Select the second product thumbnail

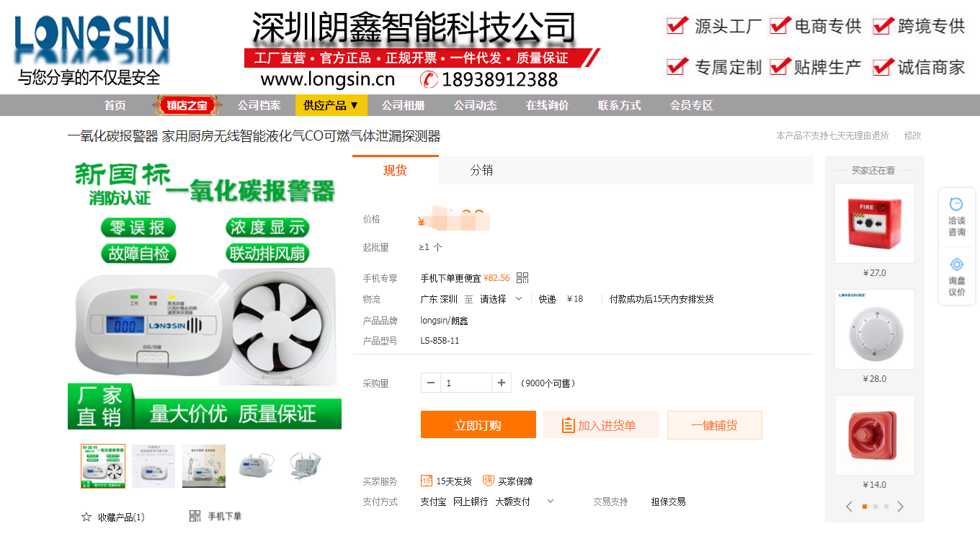(153, 466)
